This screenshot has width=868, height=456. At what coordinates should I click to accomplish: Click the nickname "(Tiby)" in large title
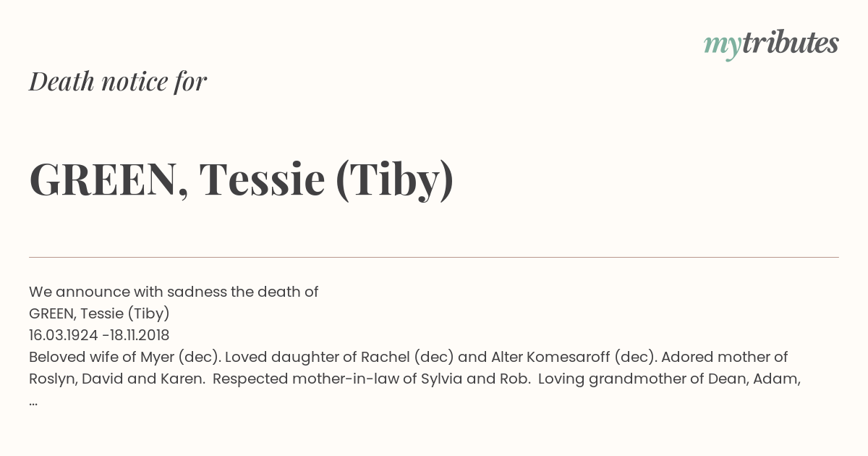coord(395,180)
